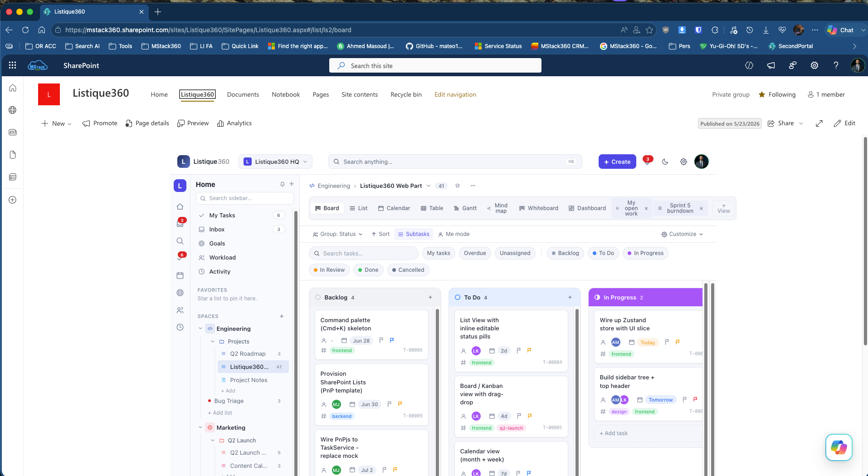Open the Customize dropdown
868x476 pixels.
pos(682,234)
